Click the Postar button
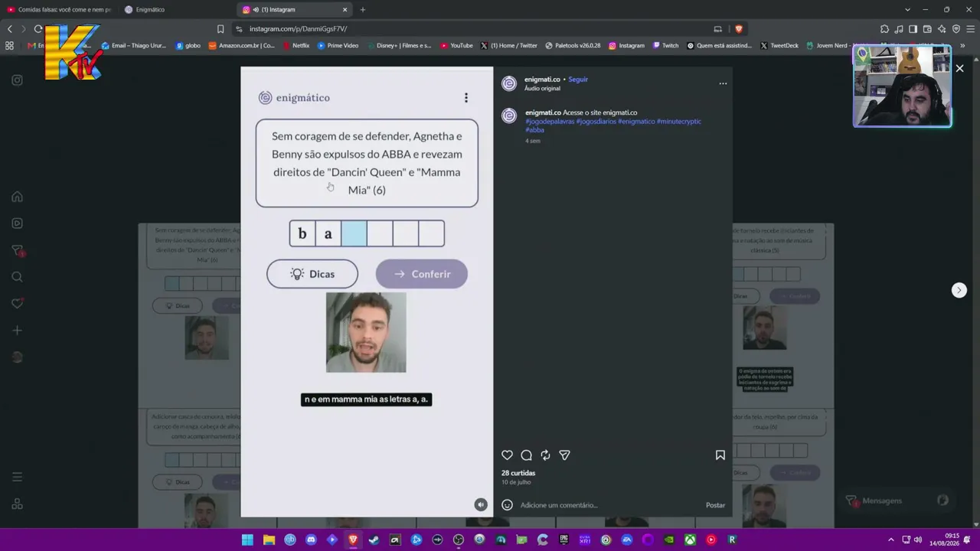 point(715,505)
